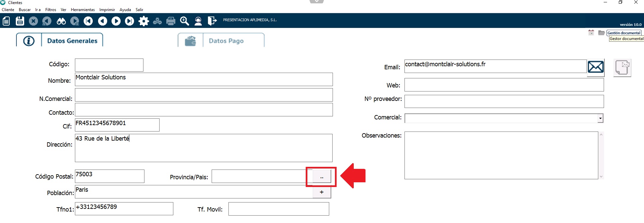Open the support headset icon
This screenshot has height=223, width=644.
[198, 21]
